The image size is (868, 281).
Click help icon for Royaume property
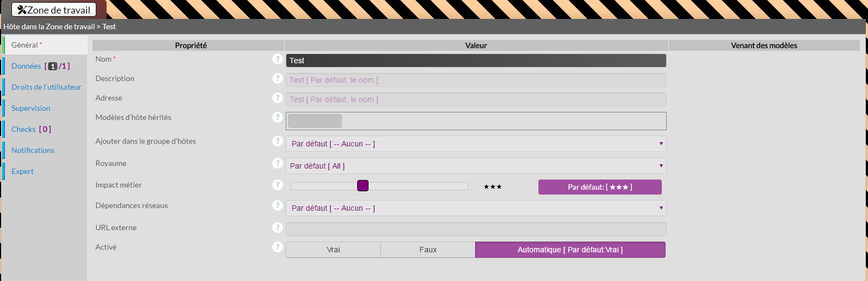pyautogui.click(x=278, y=163)
